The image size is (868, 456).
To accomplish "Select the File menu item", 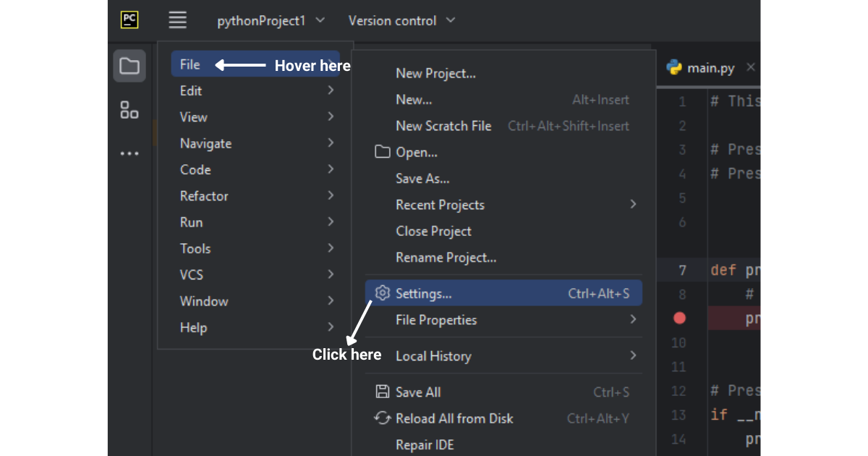I will click(255, 64).
